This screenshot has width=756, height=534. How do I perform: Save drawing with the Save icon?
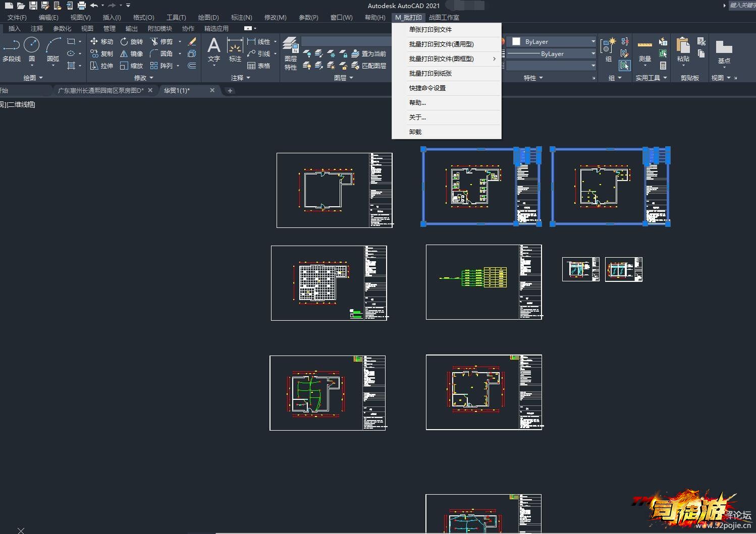tap(33, 6)
